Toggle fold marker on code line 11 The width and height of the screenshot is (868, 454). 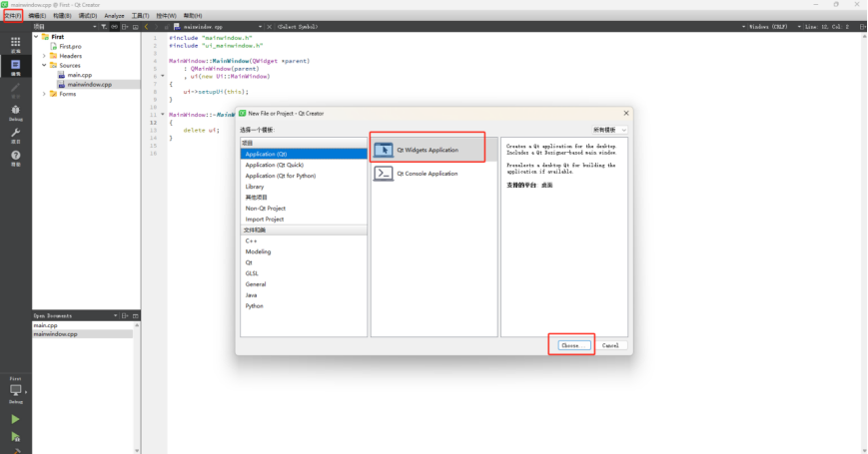(x=163, y=115)
